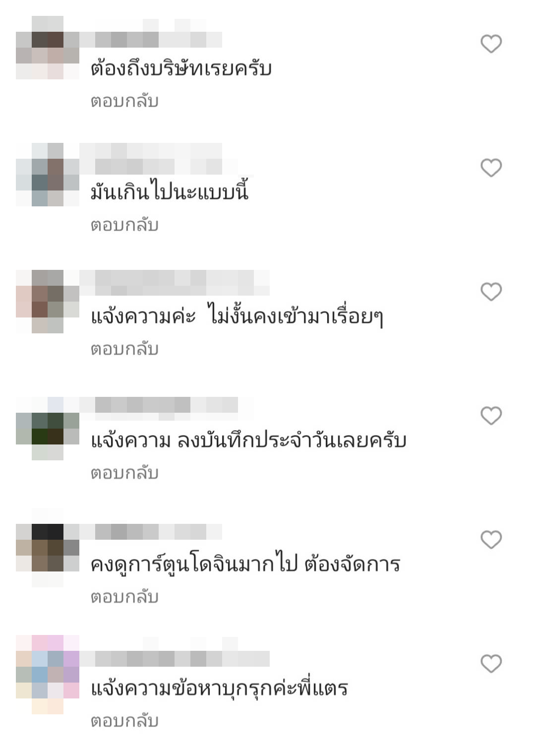
Task: Click ตอบกลับ under "แจ้งความค่ะ ไม่งั้นคงเข้ามาเรื่อยๆ"
Action: click(x=124, y=349)
